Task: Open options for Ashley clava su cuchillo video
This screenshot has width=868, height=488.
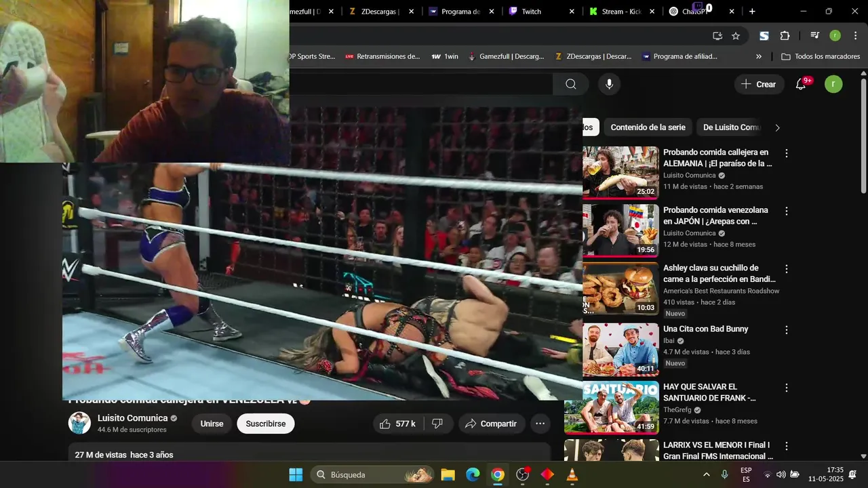Action: click(x=787, y=269)
